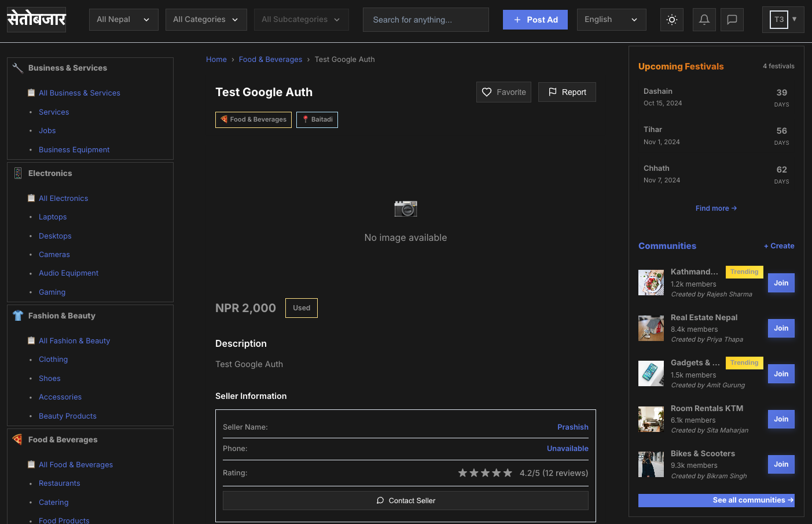Click the Setobazar logo

(36, 20)
